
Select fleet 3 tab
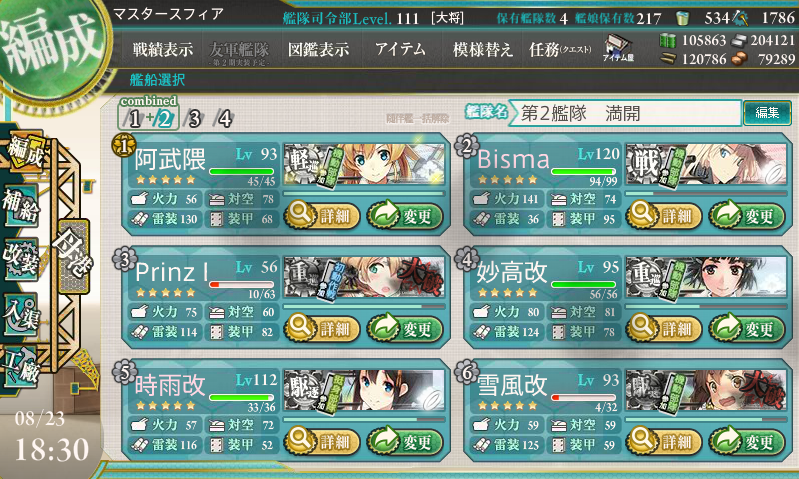[x=194, y=119]
